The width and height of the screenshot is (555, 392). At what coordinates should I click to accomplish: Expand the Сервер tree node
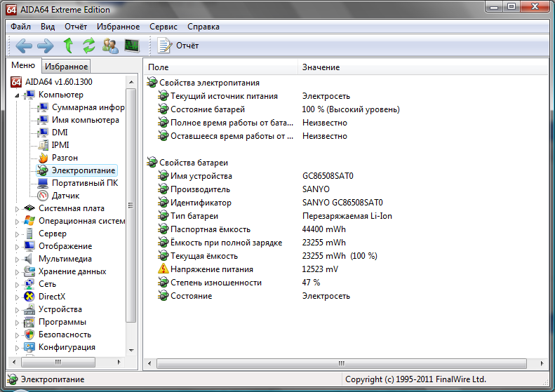tap(17, 234)
